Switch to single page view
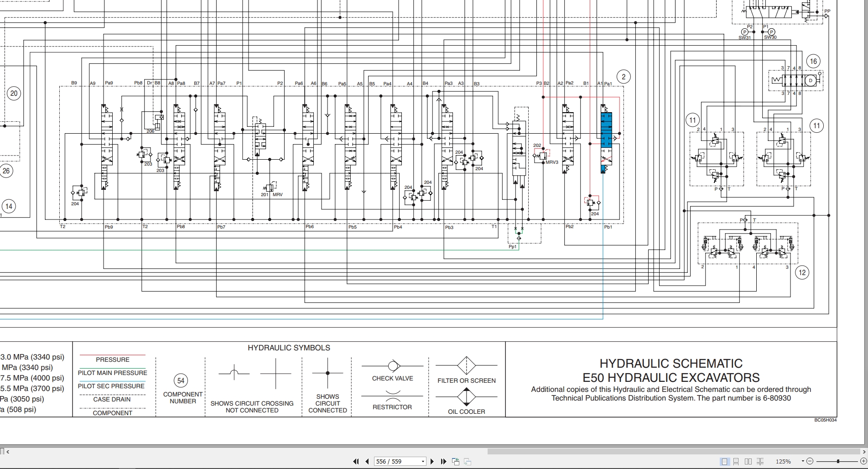The width and height of the screenshot is (868, 469). (x=724, y=461)
